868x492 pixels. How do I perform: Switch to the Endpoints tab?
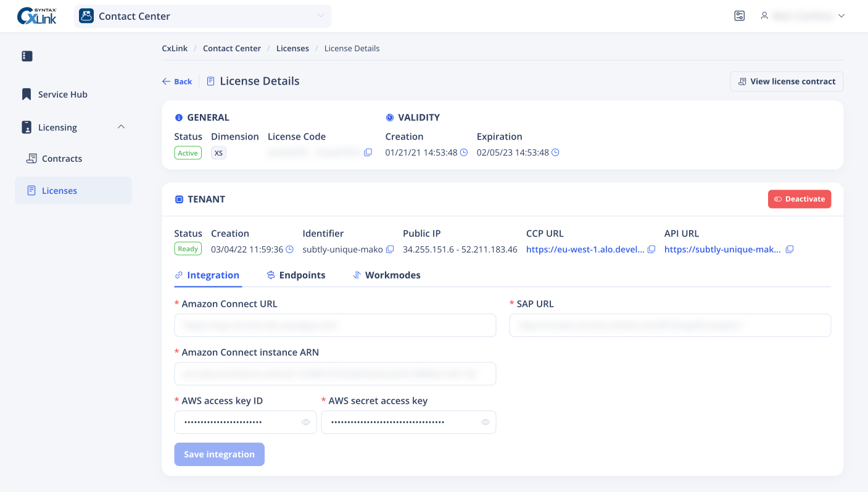point(296,275)
